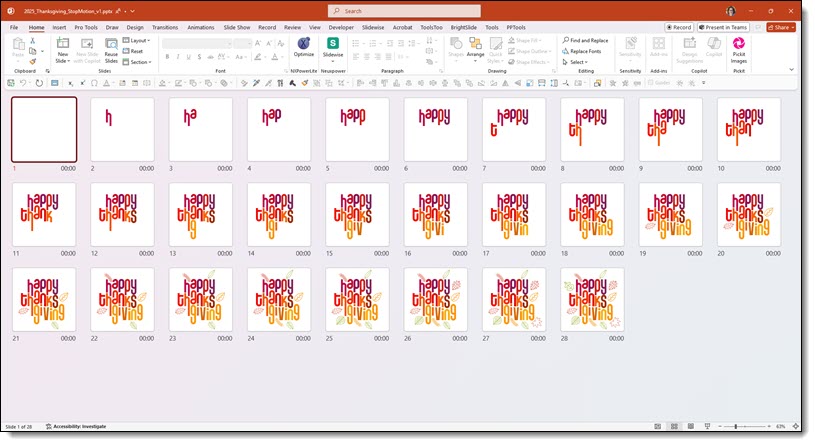Expand the Layout dropdown
Screen dimensions: 815x445
click(138, 40)
